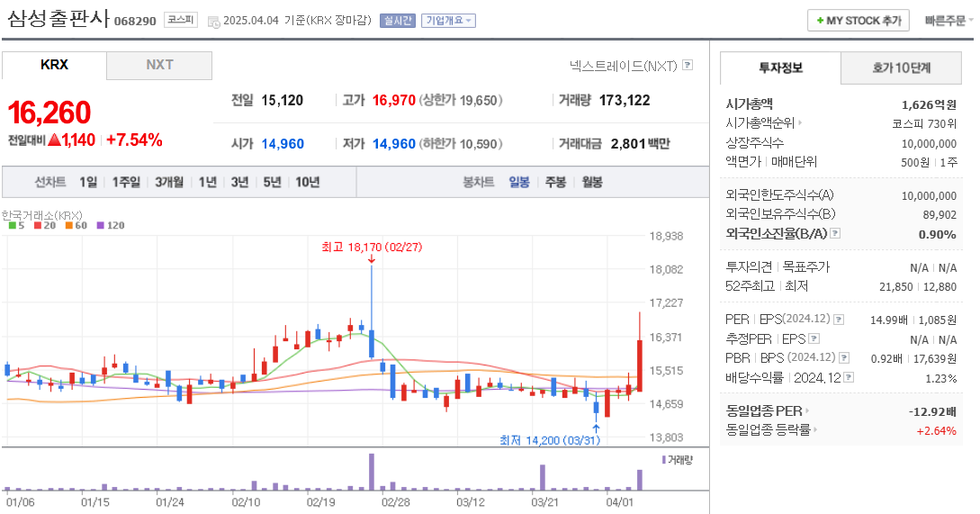Viewport: 980px width, 514px height.
Task: Click the current price 16,260
Action: pyautogui.click(x=49, y=113)
